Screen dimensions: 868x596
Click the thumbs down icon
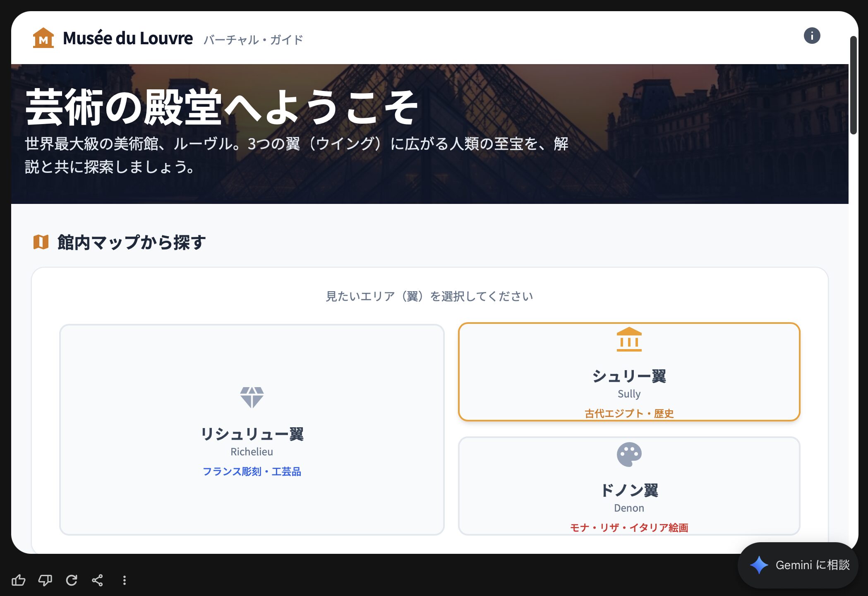(x=45, y=580)
